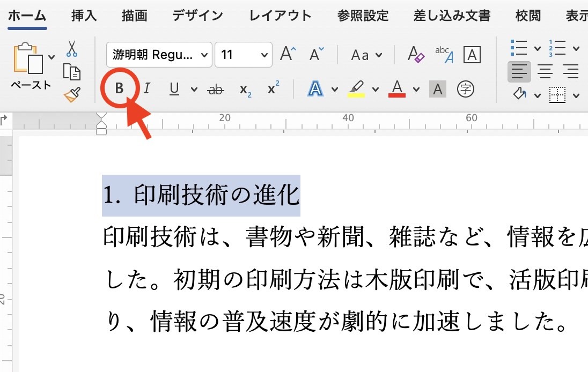Apply text effects outlined A
Screen dimensions: 588x372
point(315,89)
